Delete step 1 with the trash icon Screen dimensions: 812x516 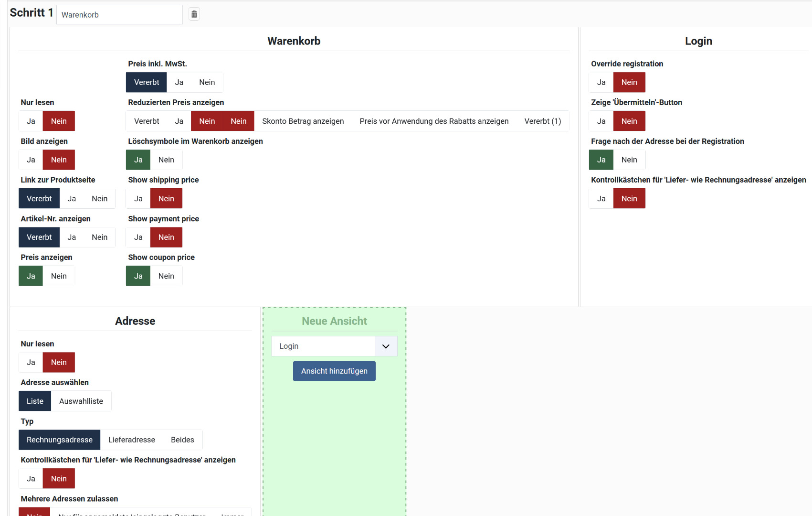(194, 14)
